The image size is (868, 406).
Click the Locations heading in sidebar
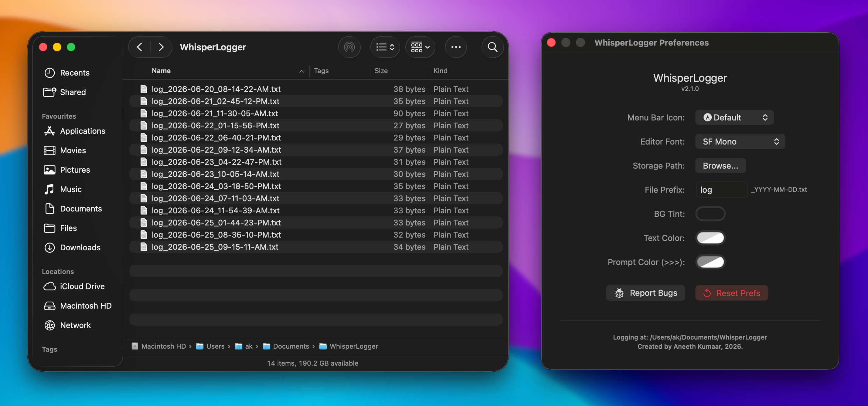[x=58, y=271]
